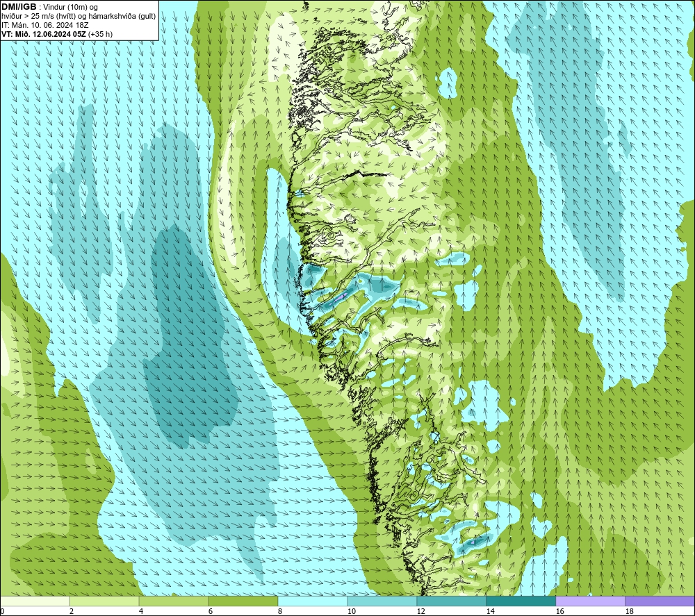Click the '14' scale label
Viewport: 695px width, 616px height.
[490, 611]
